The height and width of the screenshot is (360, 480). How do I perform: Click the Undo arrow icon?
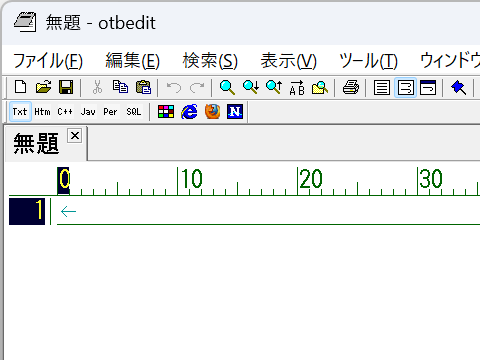pos(174,87)
